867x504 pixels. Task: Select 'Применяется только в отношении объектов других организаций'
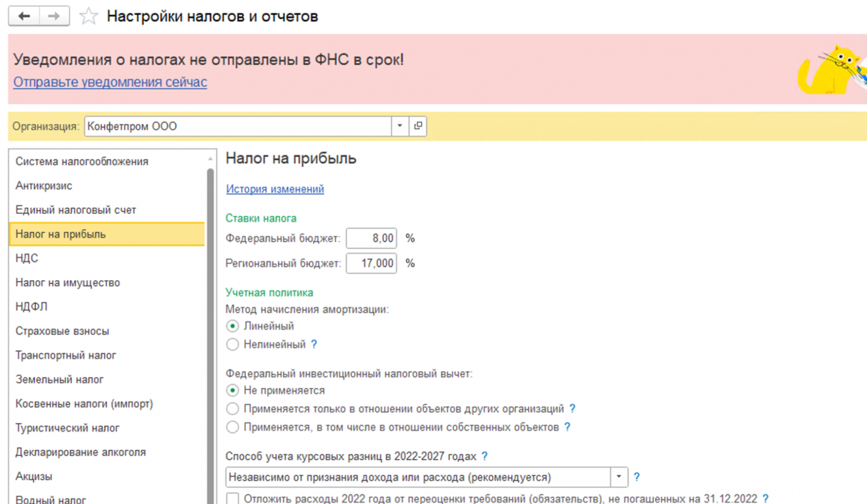point(232,409)
